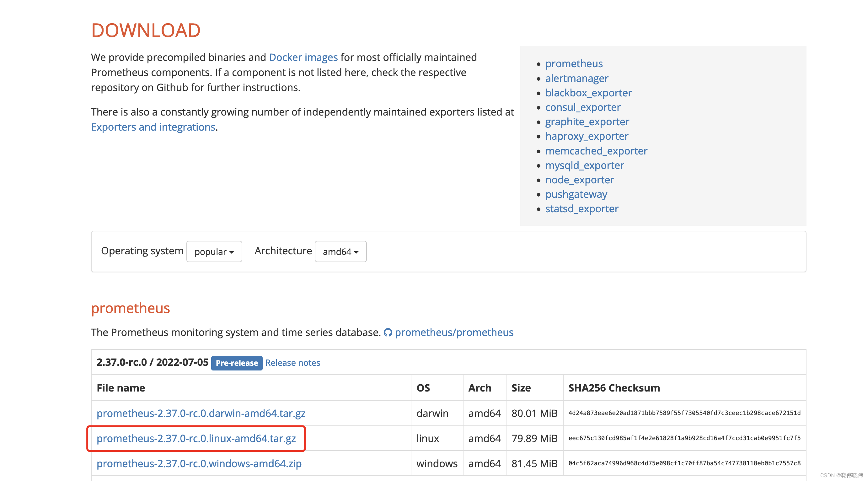Open Exporters and integrations link
Image resolution: width=868 pixels, height=481 pixels.
(153, 127)
